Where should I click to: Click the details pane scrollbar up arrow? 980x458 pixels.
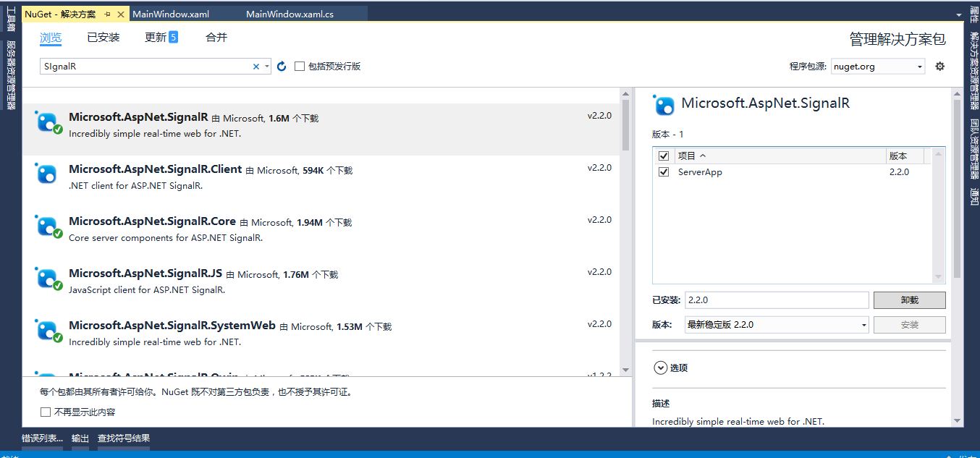[957, 93]
